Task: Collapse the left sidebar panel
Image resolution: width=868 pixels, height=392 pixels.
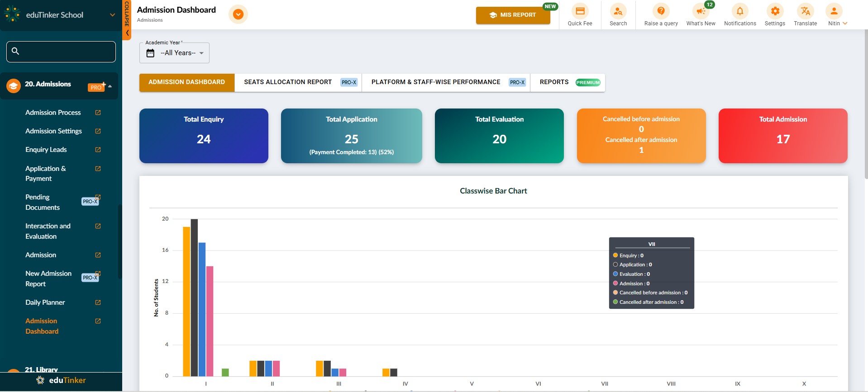Action: pos(127,20)
